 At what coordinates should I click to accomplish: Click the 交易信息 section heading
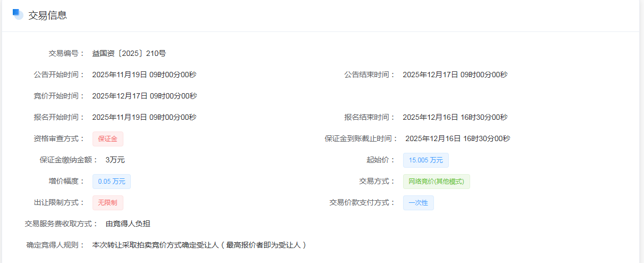47,15
